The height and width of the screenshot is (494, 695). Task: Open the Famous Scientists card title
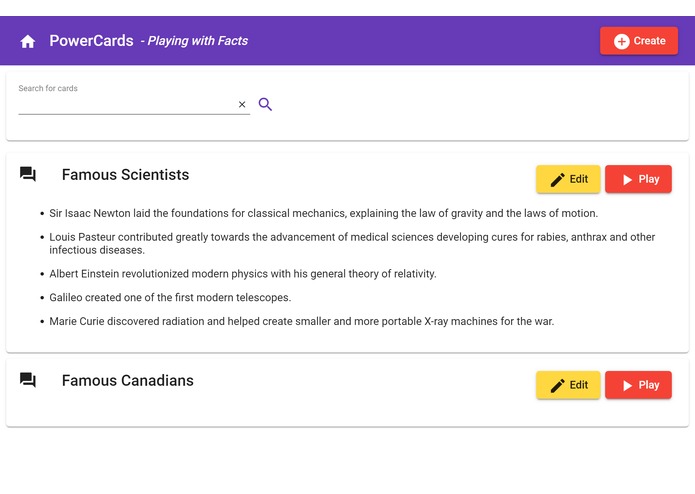tap(125, 175)
